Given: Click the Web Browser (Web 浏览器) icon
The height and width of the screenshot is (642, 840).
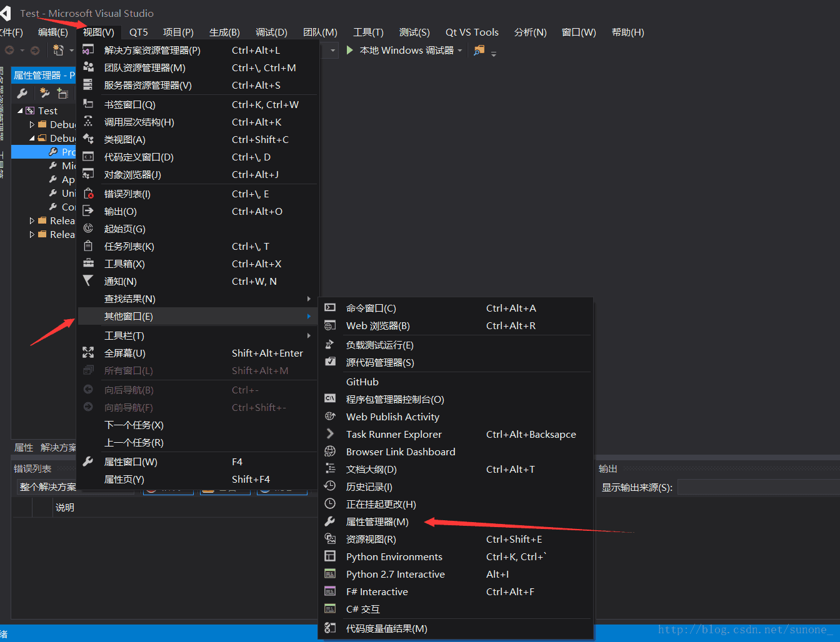Looking at the screenshot, I should click(330, 325).
